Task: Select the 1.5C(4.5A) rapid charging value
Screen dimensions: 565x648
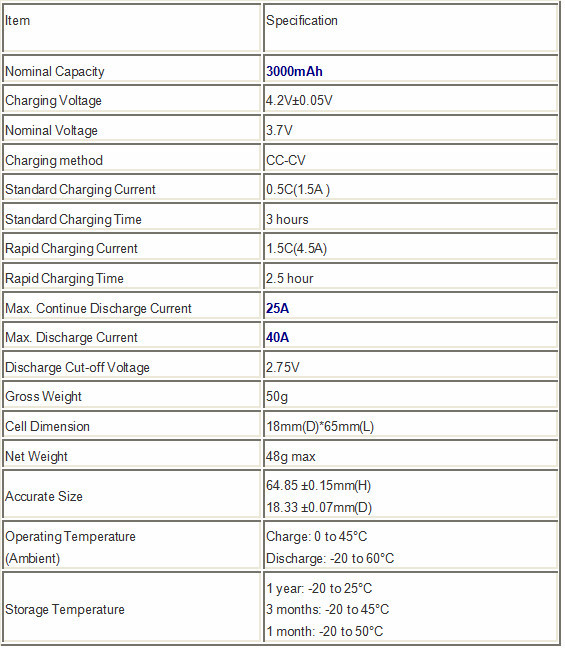Action: coord(296,249)
